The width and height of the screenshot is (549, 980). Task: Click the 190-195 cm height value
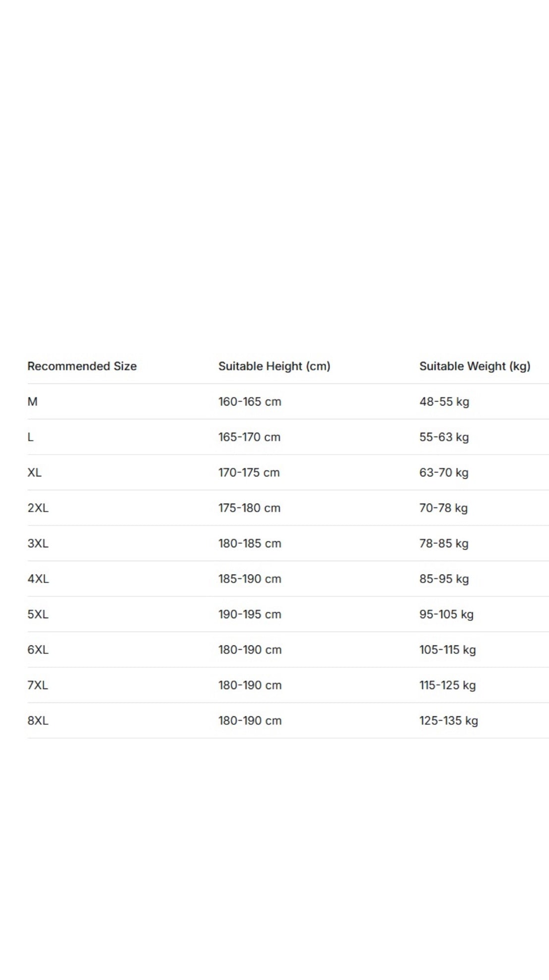pyautogui.click(x=250, y=614)
